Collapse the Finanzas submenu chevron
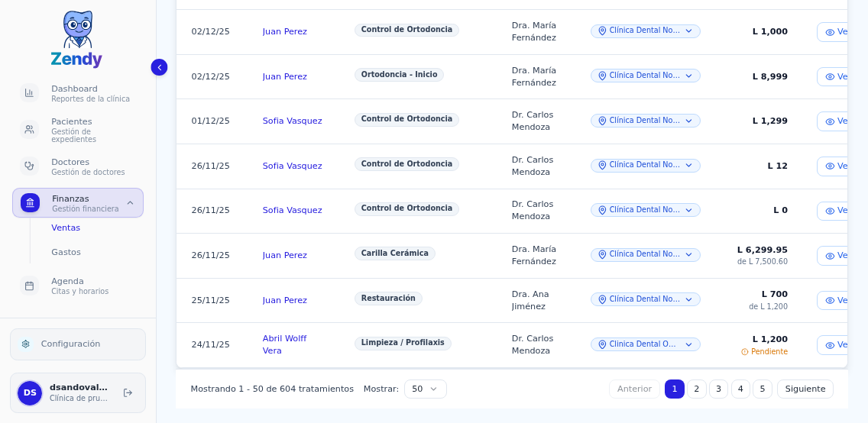 130,203
